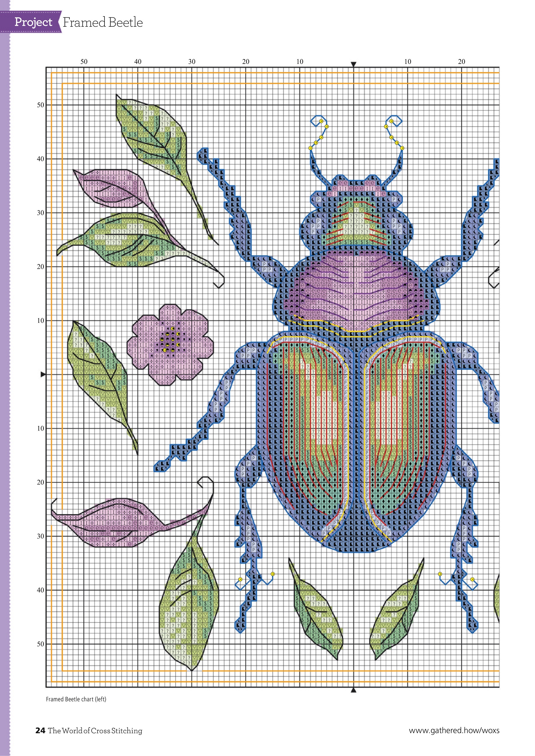535x756 pixels.
Task: Click 'The World of Cross Stitching' footer text
Action: tap(95, 730)
